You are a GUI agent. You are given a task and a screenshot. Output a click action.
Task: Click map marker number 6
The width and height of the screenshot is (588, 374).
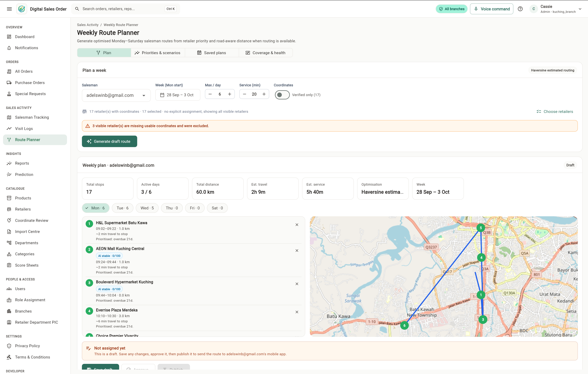404,325
